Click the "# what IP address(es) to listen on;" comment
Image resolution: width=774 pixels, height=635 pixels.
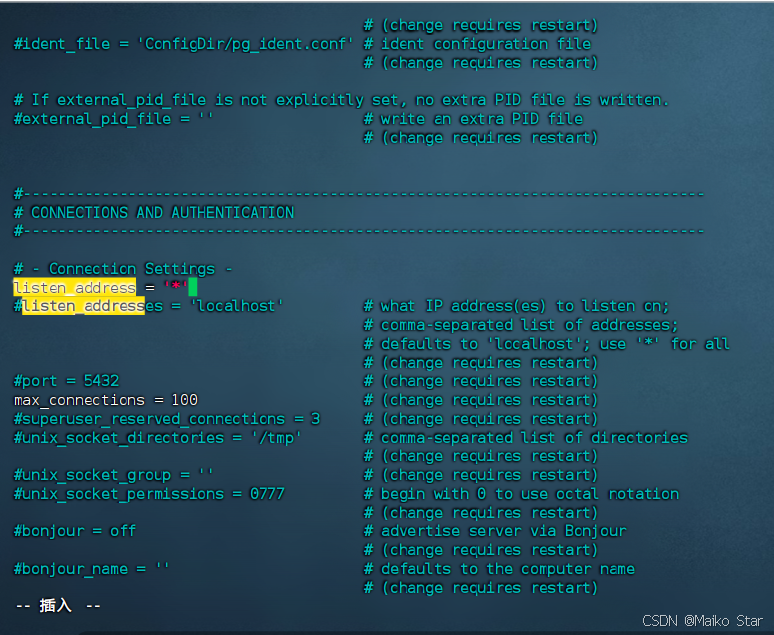[x=516, y=306]
